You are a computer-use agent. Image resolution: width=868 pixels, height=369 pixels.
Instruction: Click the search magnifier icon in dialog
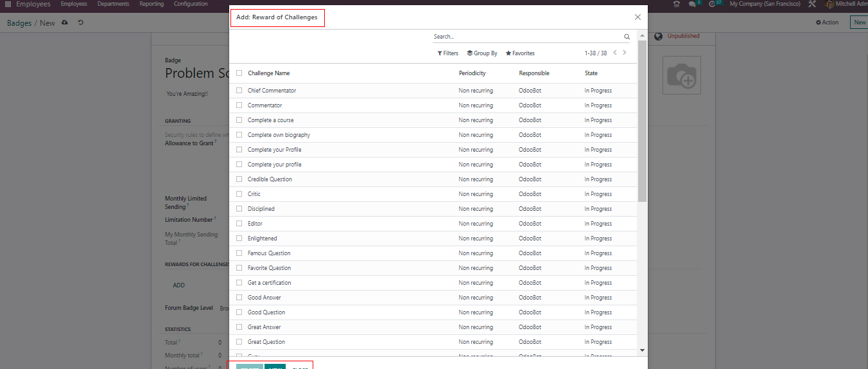(x=627, y=37)
